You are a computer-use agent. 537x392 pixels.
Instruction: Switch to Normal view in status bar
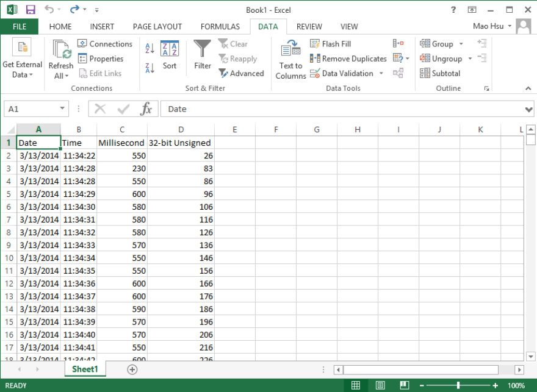[x=356, y=385]
